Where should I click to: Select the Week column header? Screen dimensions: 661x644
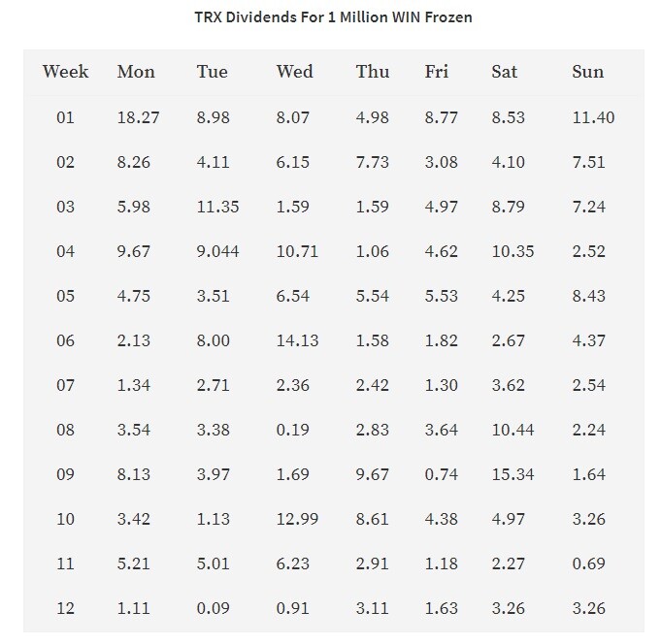click(65, 71)
